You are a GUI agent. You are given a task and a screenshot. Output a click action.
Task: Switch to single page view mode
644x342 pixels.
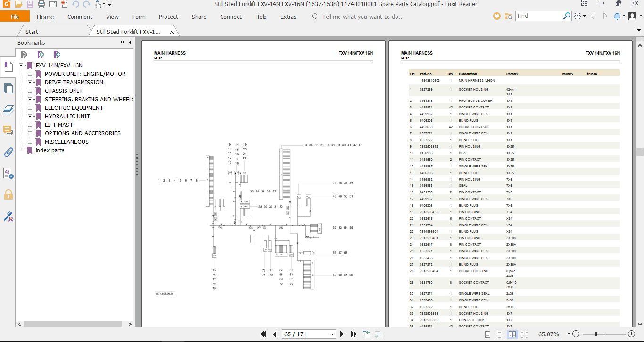tap(487, 334)
